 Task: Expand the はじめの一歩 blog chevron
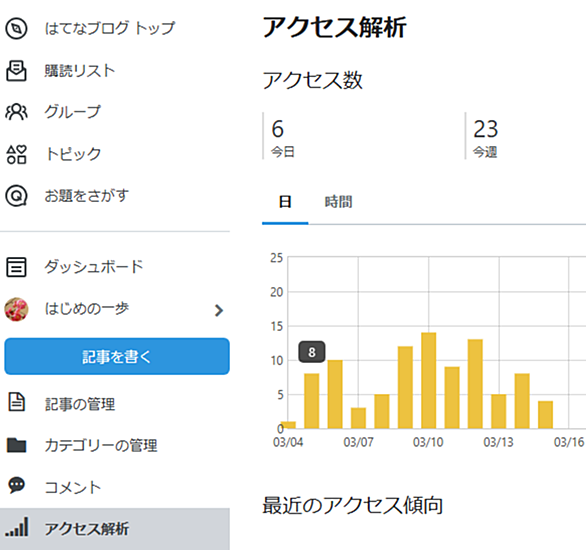pyautogui.click(x=219, y=310)
